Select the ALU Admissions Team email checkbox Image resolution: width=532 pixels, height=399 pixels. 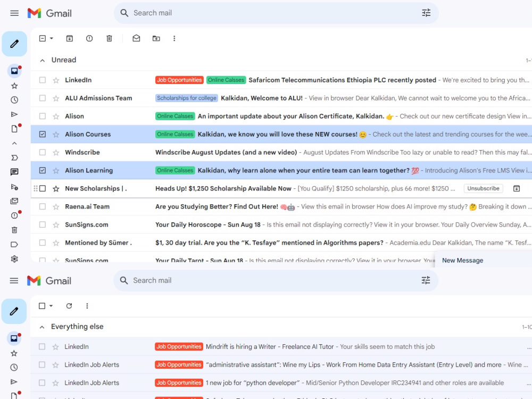[43, 98]
